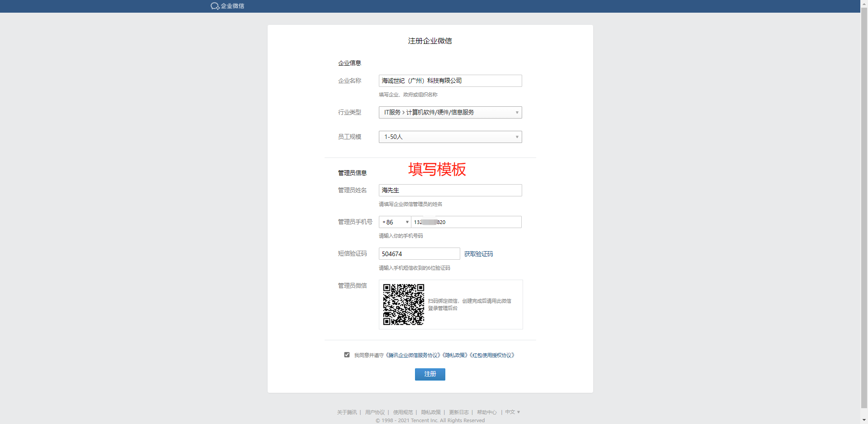This screenshot has width=868, height=424.
Task: Click the 短信验证码 SMS code field
Action: click(419, 254)
